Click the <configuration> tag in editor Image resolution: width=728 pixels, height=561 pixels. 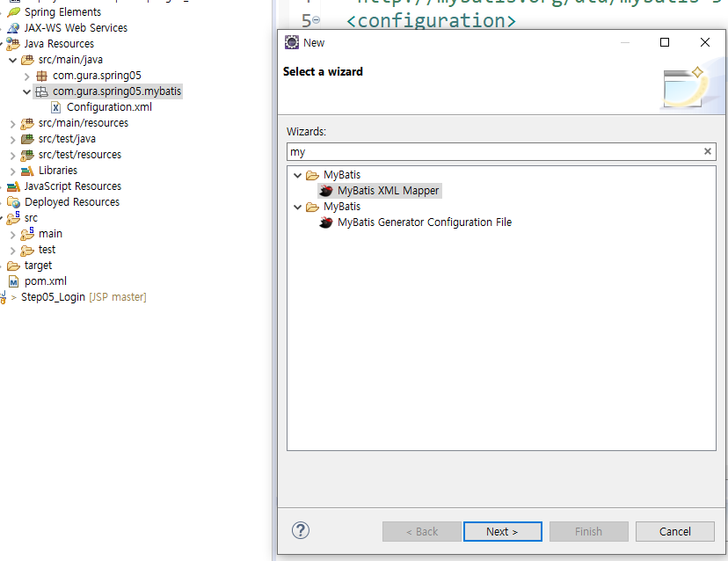(x=432, y=20)
